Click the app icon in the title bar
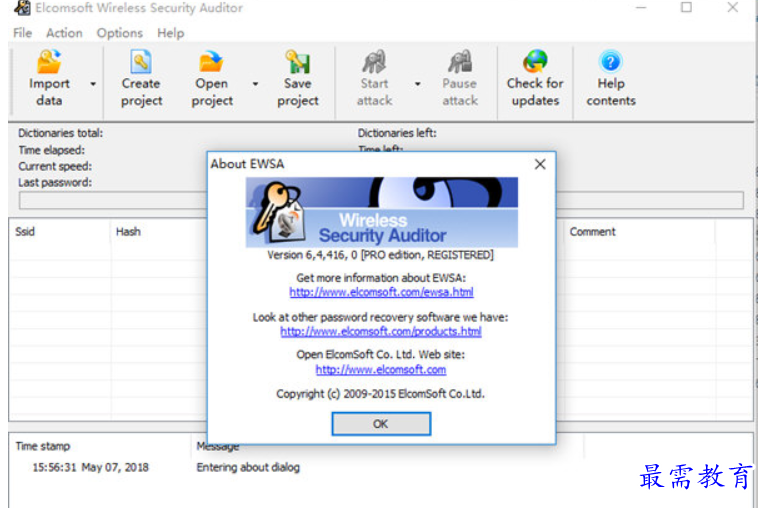Screen dimensions: 761x508 point(22,8)
